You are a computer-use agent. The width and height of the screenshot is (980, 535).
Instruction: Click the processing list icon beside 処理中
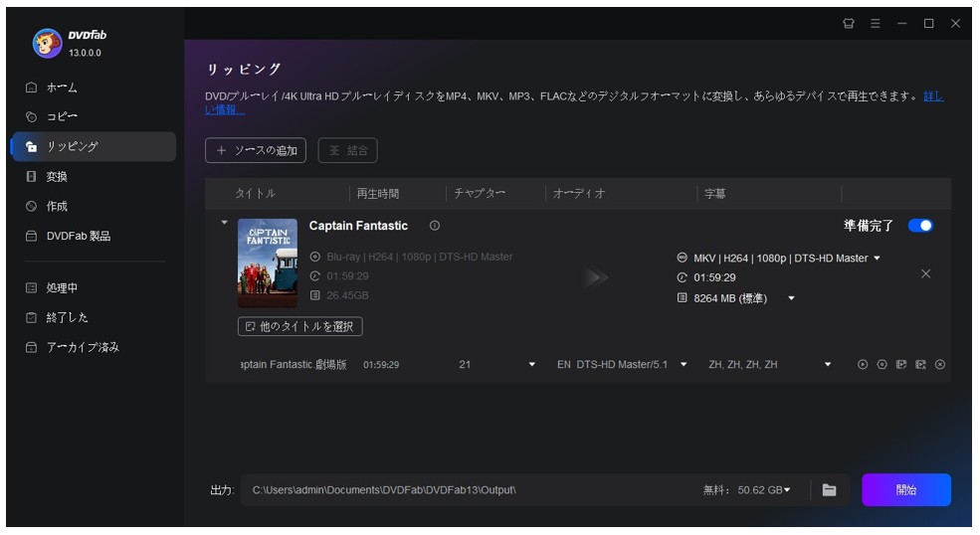31,288
